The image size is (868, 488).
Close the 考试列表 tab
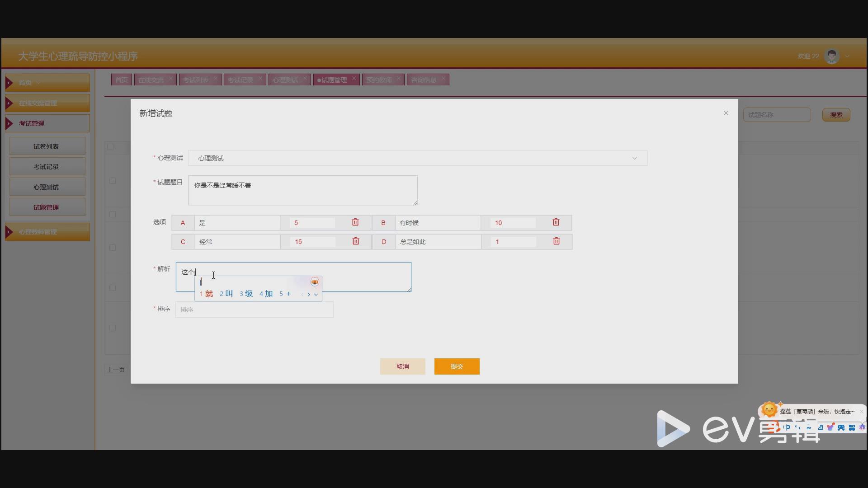pyautogui.click(x=216, y=79)
